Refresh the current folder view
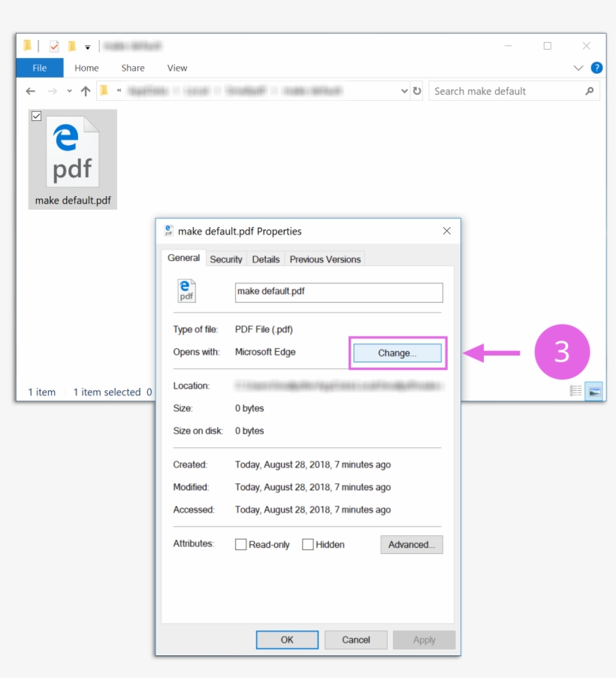This screenshot has width=616, height=678. pos(417,91)
